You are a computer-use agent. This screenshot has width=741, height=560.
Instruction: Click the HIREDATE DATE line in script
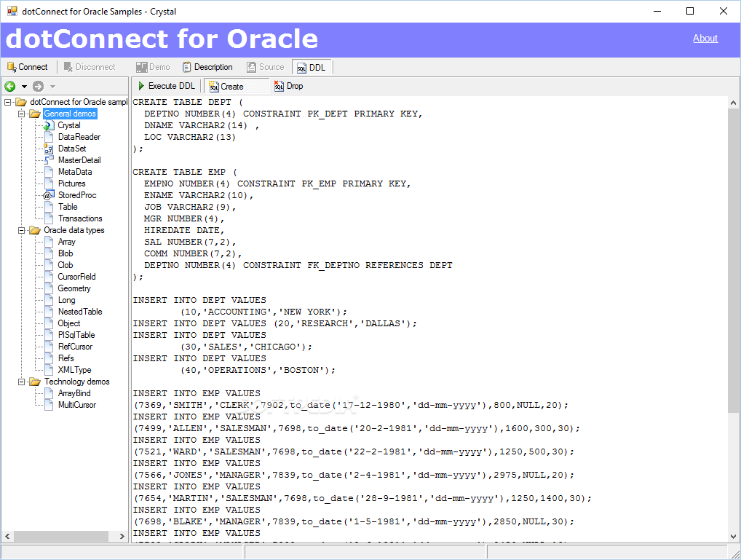coord(184,230)
